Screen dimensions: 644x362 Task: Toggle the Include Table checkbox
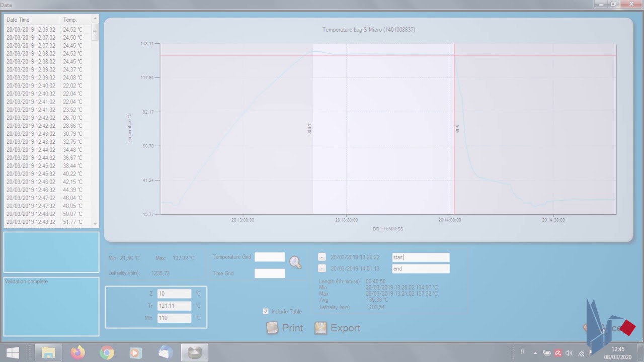point(266,311)
